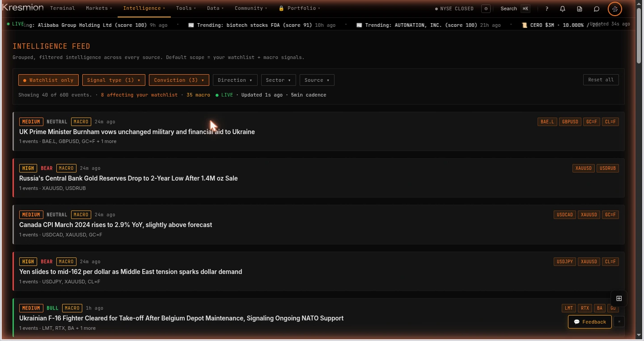Screen dimensions: 644x341
Task: Click the newspaper icon before Trending: biotech stocks
Action: click(191, 25)
